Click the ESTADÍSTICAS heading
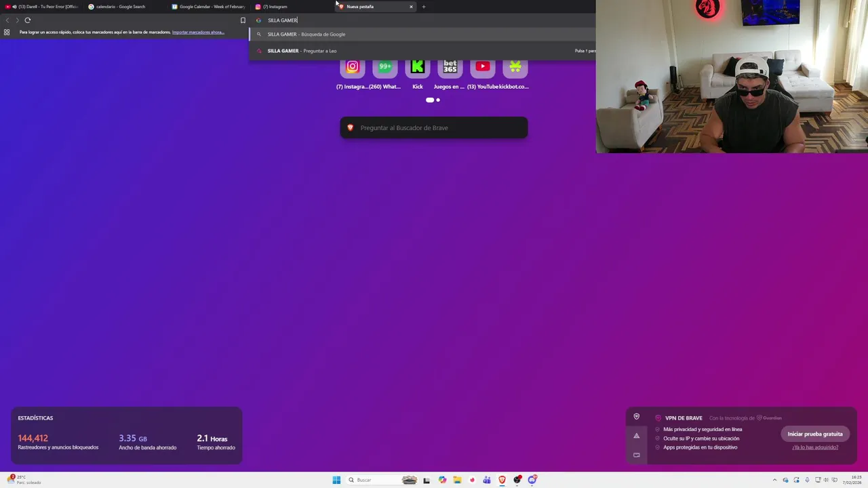This screenshot has height=488, width=868. 35,418
